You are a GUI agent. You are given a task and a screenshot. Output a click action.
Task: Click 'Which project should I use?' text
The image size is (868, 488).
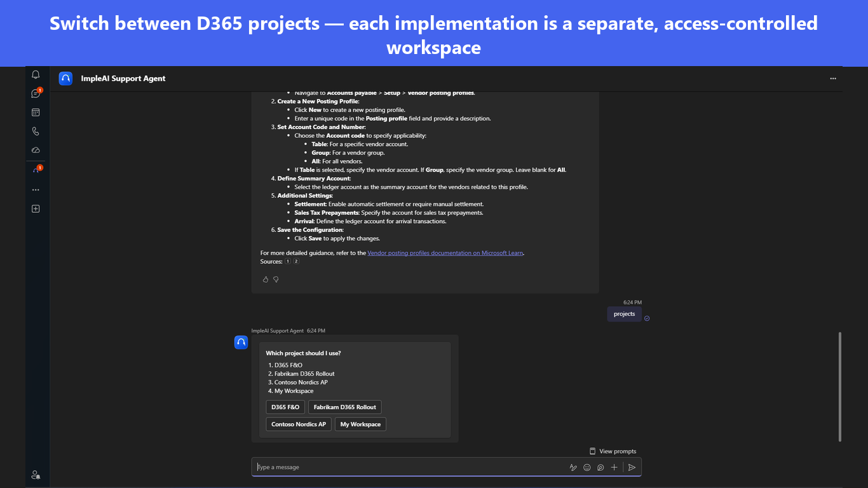pyautogui.click(x=303, y=353)
